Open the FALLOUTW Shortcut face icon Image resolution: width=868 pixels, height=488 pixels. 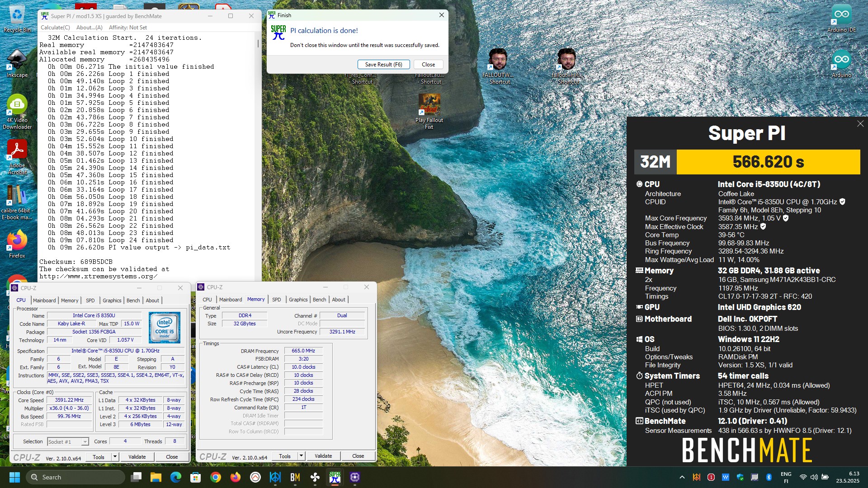click(x=499, y=66)
